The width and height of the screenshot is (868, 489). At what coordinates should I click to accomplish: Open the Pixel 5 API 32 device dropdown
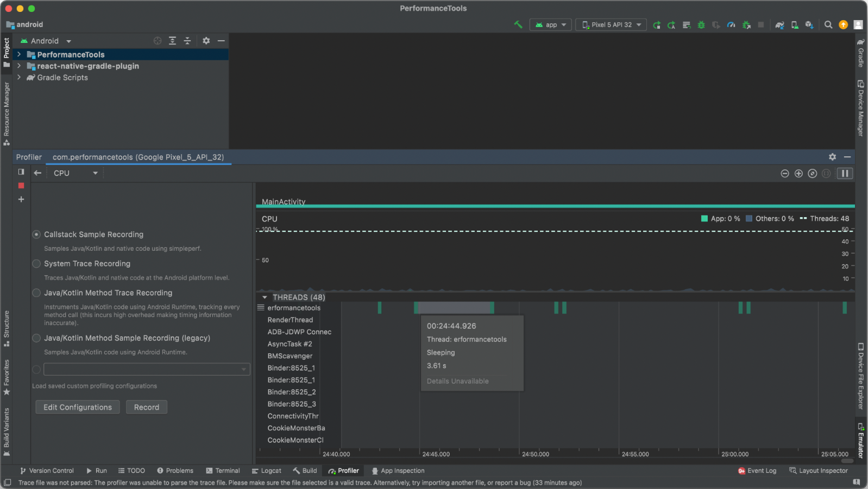tap(611, 25)
